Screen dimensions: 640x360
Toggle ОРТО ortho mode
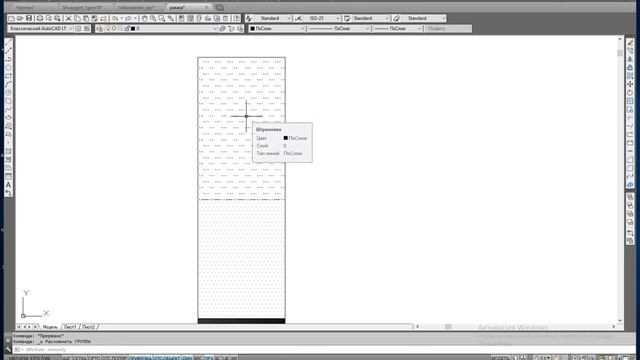pos(94,358)
